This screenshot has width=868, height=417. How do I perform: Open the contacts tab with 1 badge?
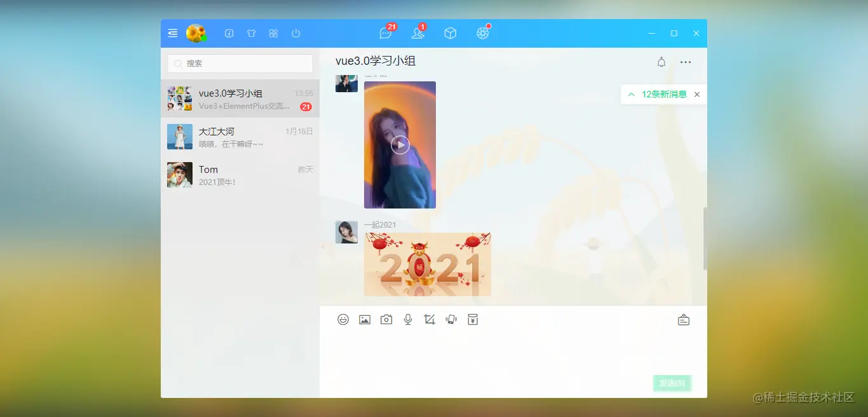click(418, 32)
